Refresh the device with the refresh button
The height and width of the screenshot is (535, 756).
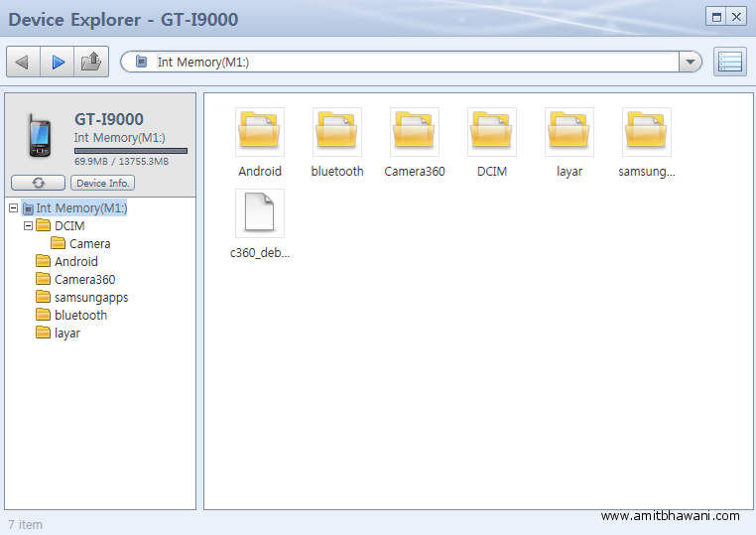pos(38,183)
